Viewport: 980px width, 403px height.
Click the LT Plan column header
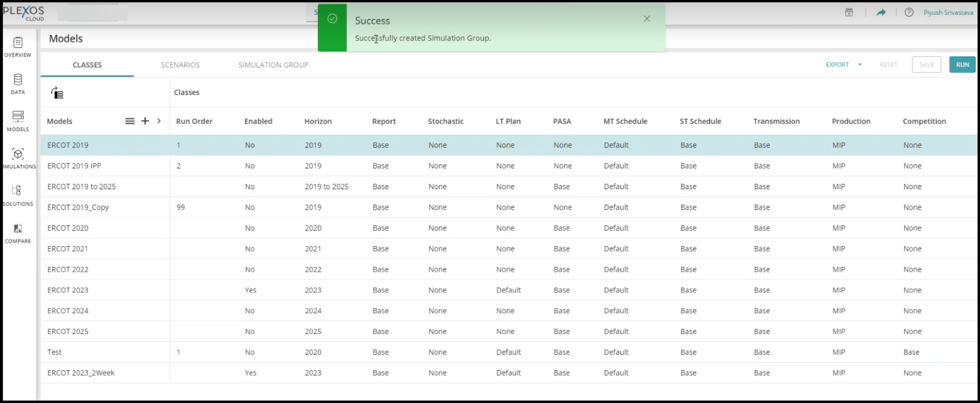[508, 121]
